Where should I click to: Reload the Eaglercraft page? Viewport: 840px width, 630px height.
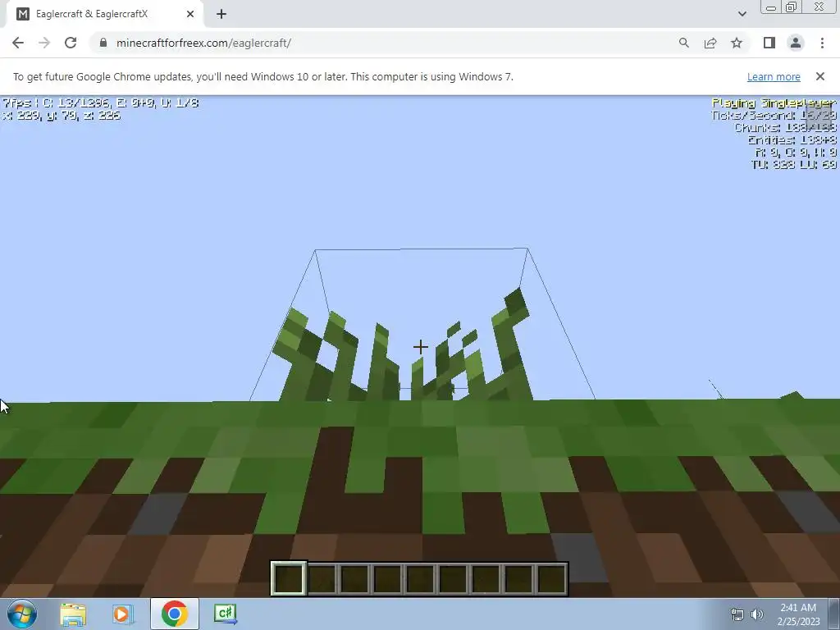tap(71, 43)
